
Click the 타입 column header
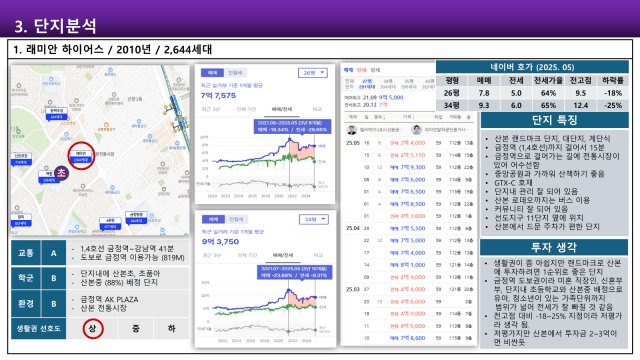pyautogui.click(x=438, y=117)
